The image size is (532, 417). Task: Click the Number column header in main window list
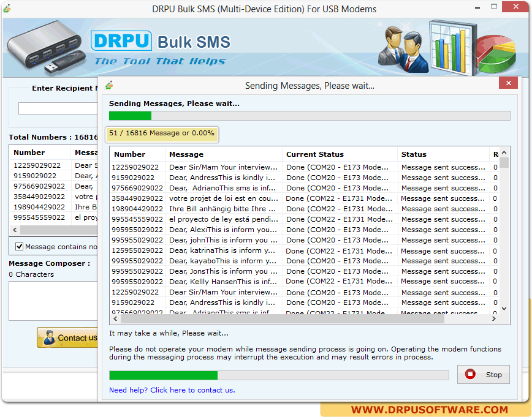[40, 152]
